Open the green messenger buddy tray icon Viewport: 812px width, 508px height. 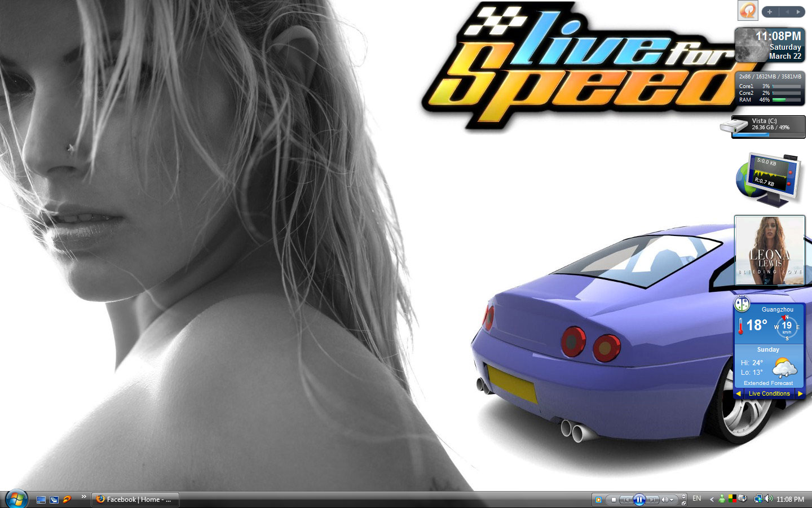[722, 499]
